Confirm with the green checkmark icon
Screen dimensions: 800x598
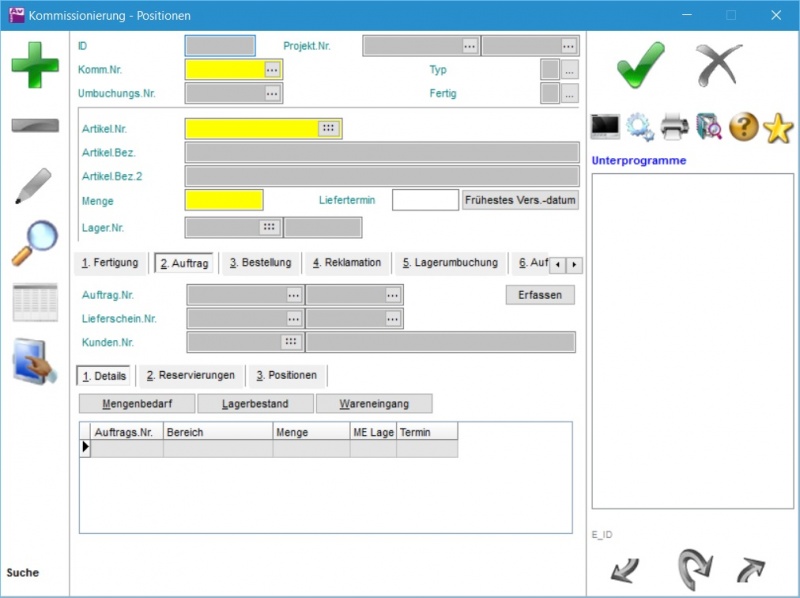tap(640, 67)
